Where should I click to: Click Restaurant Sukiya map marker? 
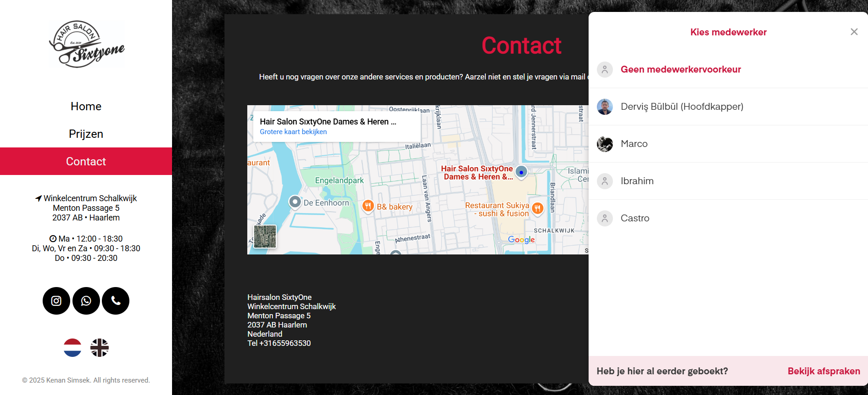click(538, 209)
